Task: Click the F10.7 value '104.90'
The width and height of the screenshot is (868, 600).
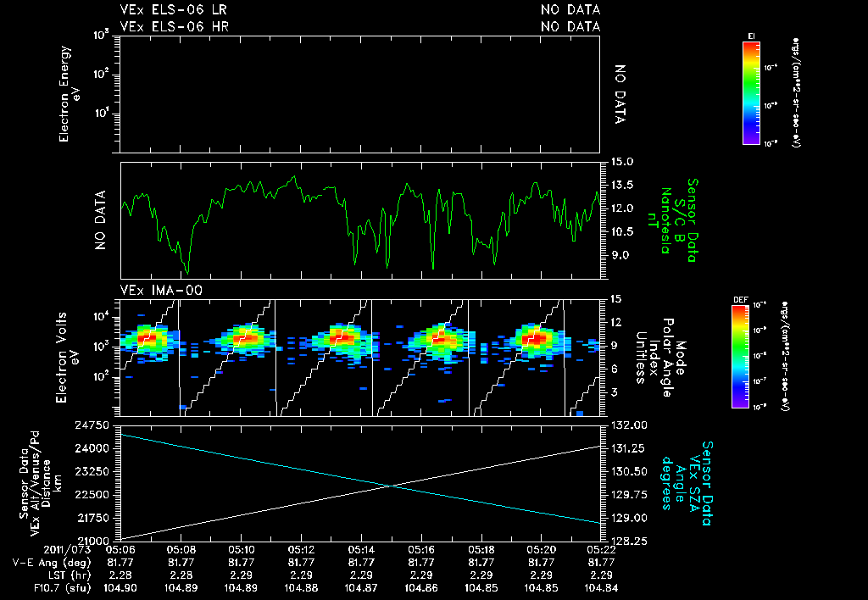Action: (120, 588)
